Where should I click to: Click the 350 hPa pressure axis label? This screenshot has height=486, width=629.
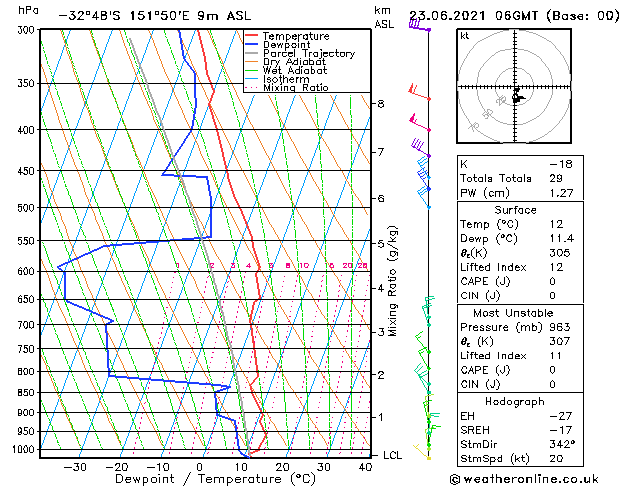click(28, 83)
